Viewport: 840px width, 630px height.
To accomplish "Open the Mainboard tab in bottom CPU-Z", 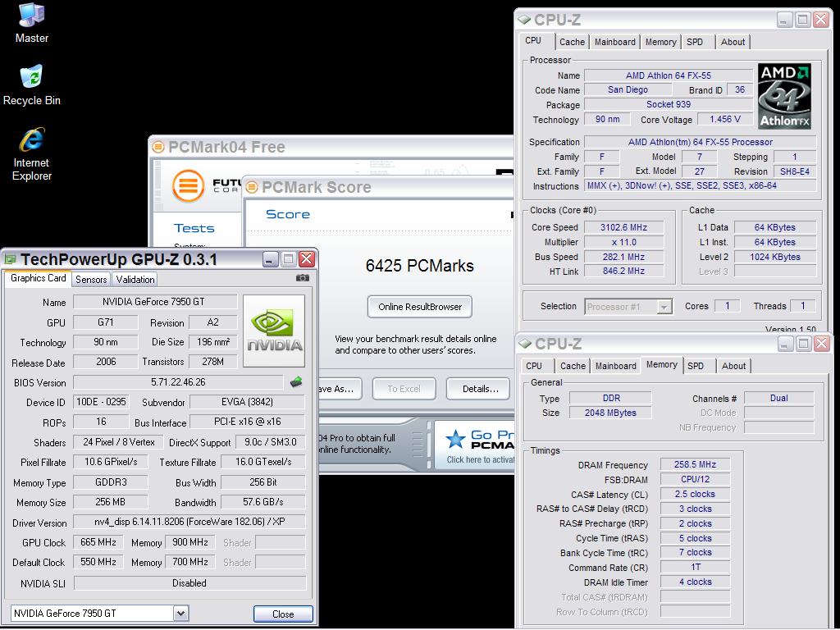I will (x=616, y=366).
